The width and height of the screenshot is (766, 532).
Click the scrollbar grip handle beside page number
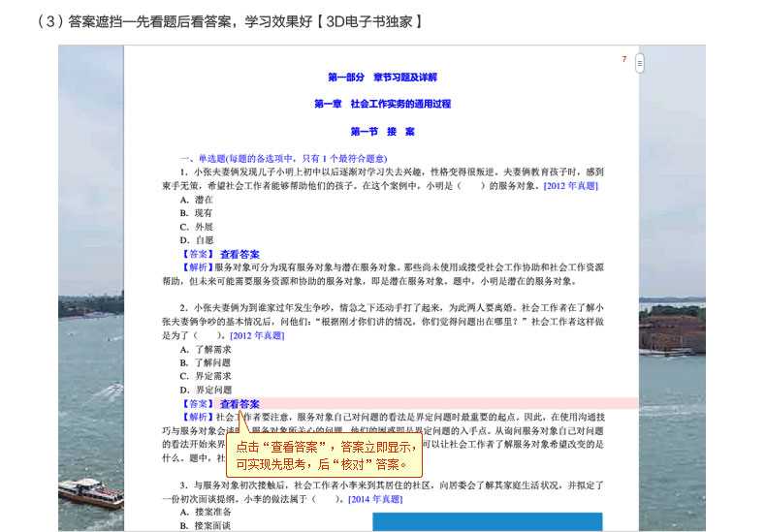(639, 64)
